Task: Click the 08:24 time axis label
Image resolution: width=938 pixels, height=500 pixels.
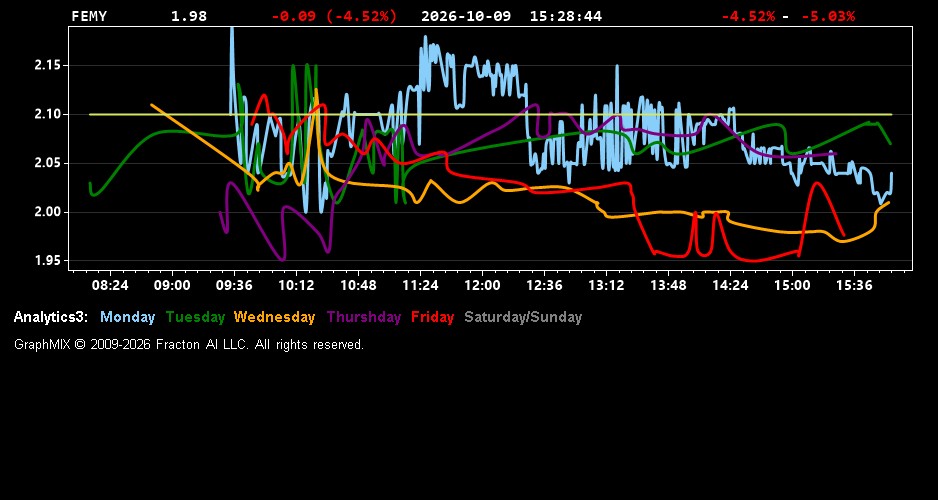Action: 110,286
